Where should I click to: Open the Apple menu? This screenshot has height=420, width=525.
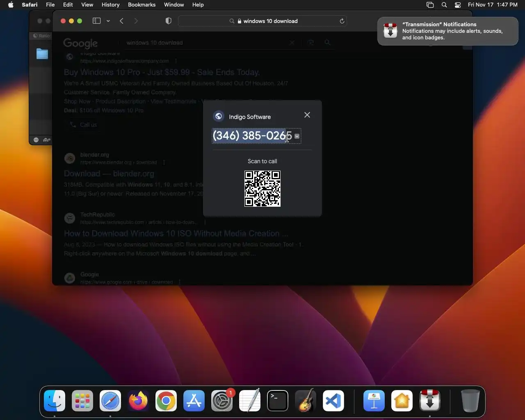[x=11, y=5]
